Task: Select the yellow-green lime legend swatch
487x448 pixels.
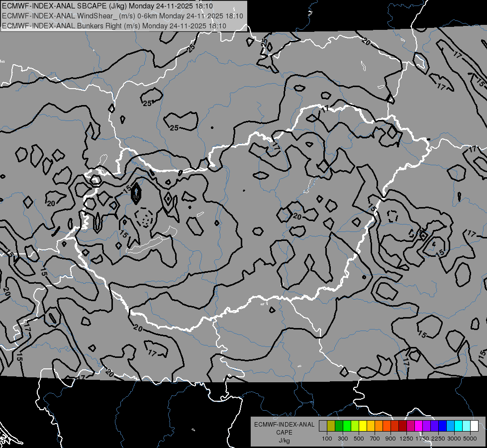Action: 355,426
